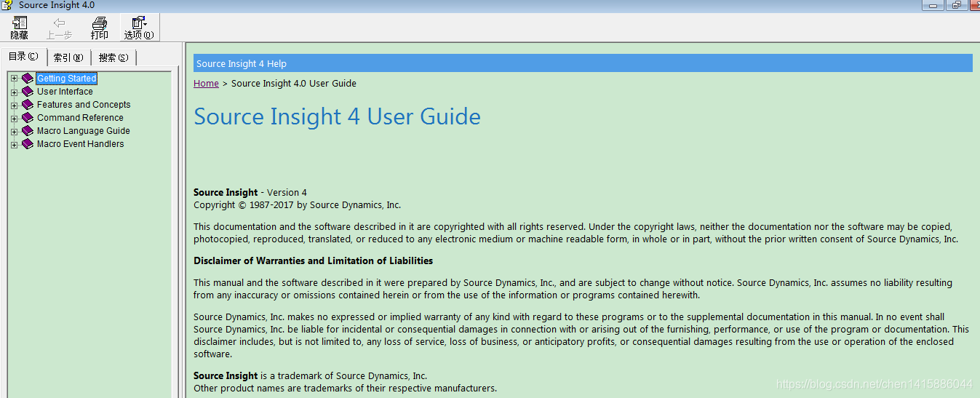Switch to the Contents (目录) tab
Viewport: 980px width, 398px height.
[24, 57]
